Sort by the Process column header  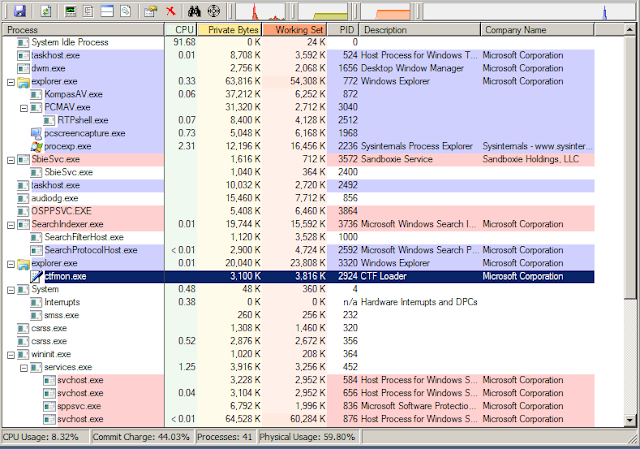(x=83, y=30)
